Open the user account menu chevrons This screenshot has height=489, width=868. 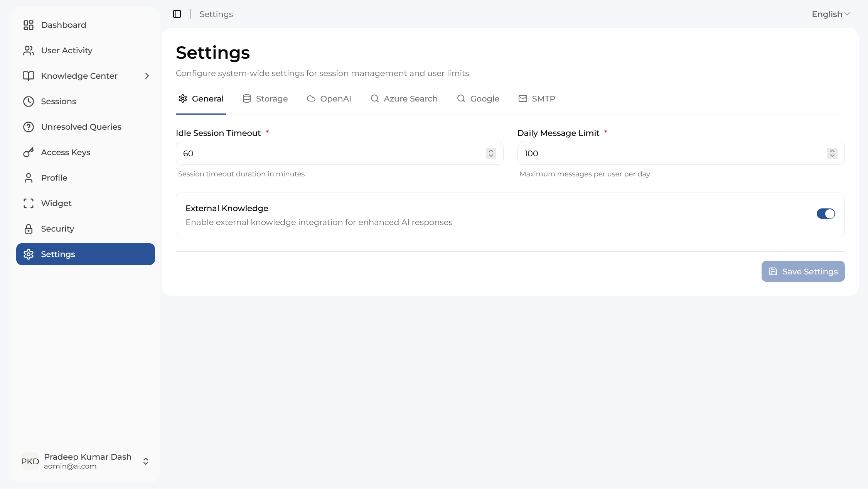pos(146,461)
